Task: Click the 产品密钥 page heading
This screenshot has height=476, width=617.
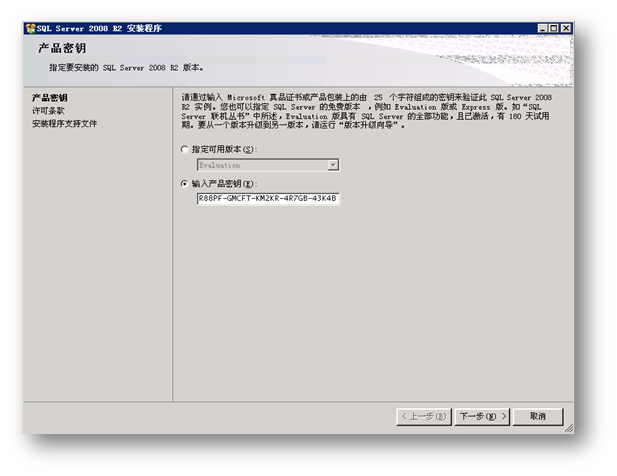Action: [x=62, y=48]
